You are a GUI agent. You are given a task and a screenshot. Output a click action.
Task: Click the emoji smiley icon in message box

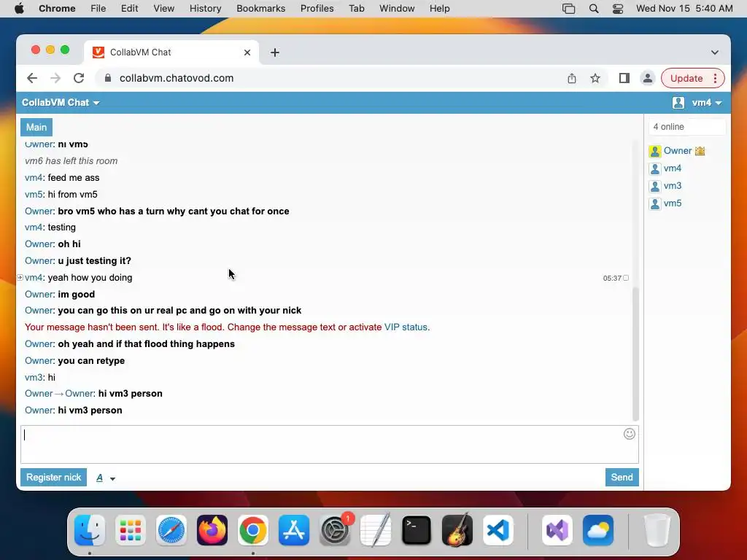(x=629, y=434)
